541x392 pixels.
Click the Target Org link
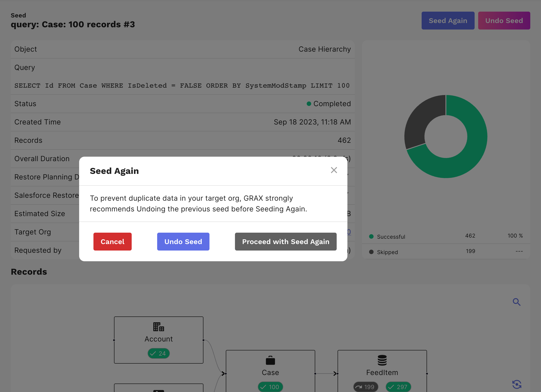[x=349, y=232]
